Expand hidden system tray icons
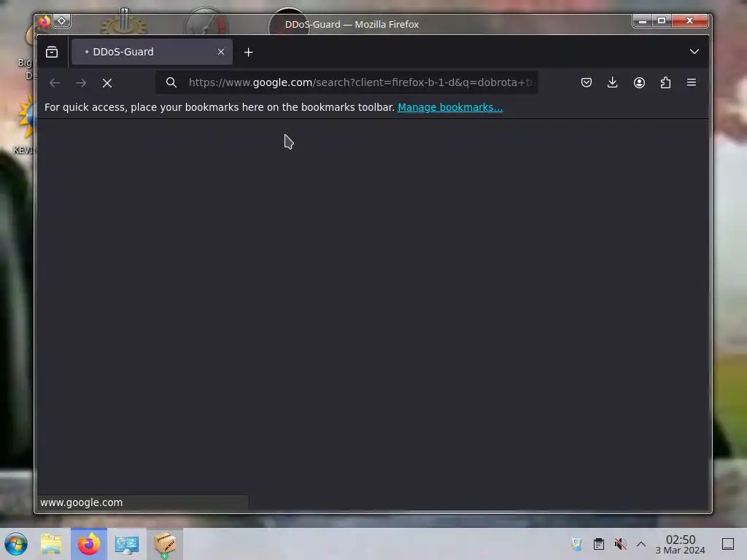Viewport: 747px width, 560px height. (x=641, y=544)
